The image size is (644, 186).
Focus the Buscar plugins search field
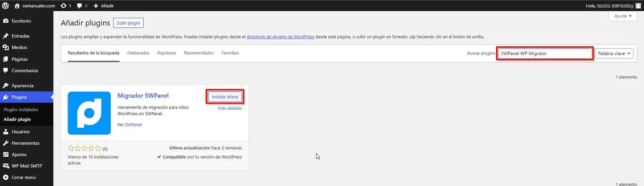[545, 53]
